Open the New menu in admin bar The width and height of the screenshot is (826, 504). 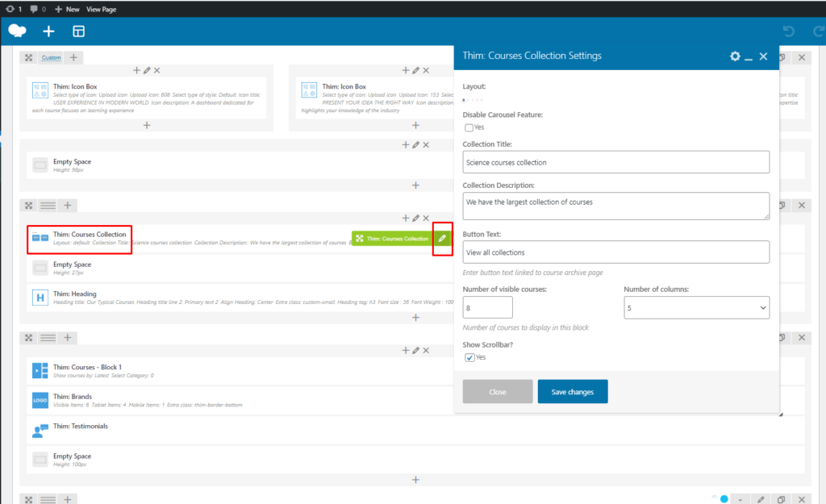(67, 9)
